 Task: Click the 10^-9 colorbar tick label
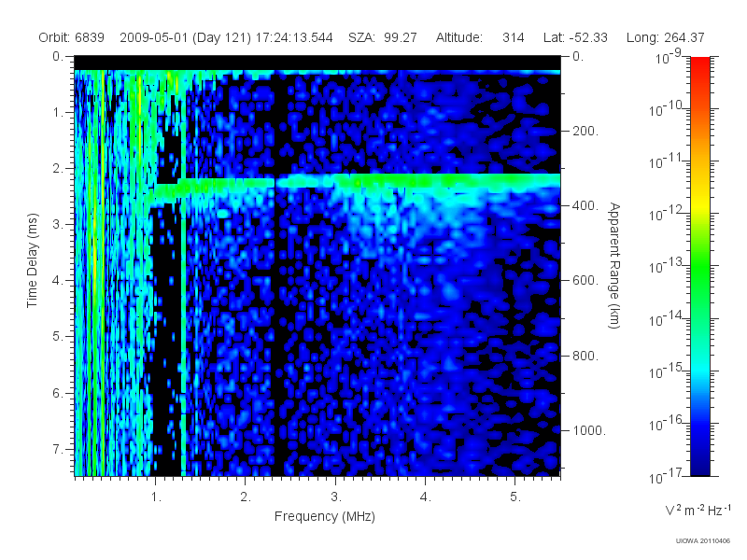click(668, 58)
